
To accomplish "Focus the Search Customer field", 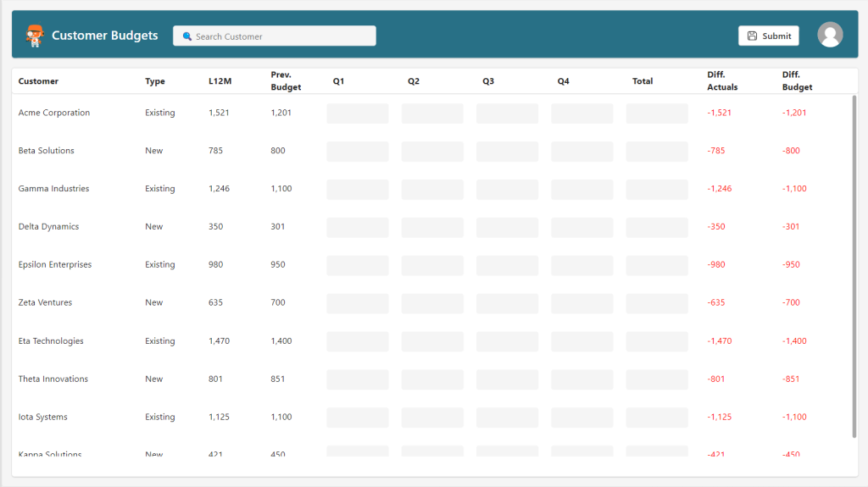I will pyautogui.click(x=280, y=36).
